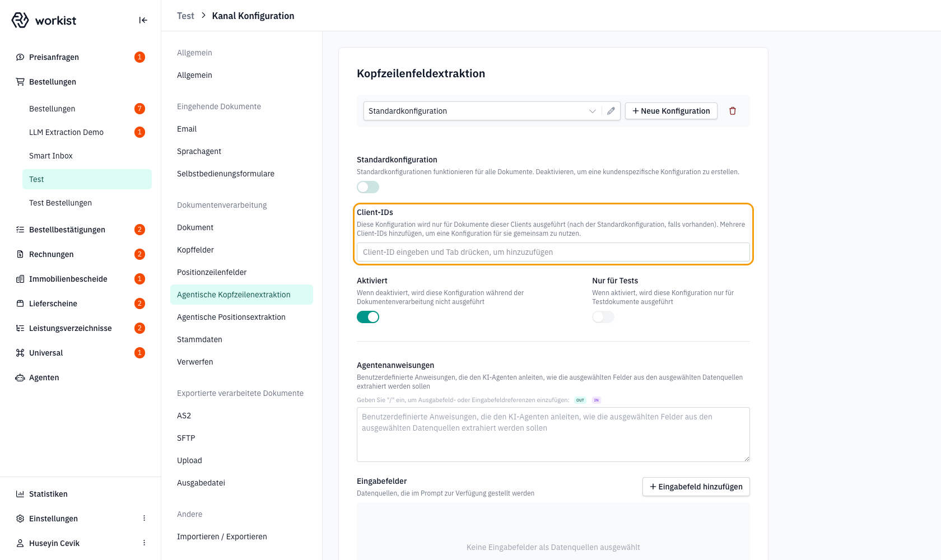The image size is (941, 560).
Task: Click the IN field reference badge
Action: (597, 400)
